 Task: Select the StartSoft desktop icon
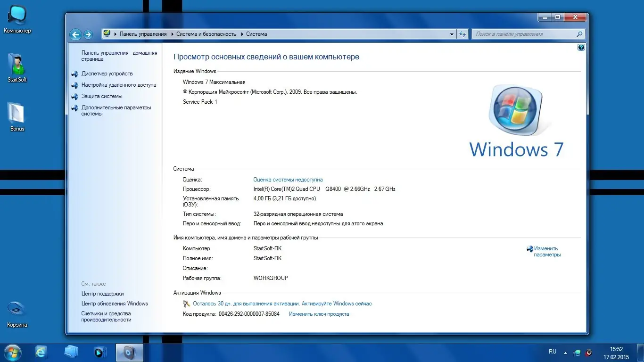pos(17,68)
